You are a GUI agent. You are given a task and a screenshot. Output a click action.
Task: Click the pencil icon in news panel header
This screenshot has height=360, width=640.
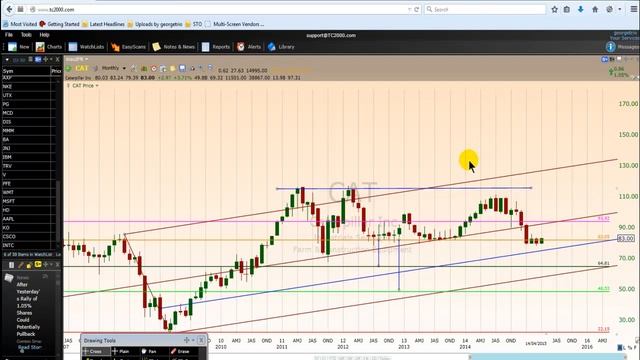pos(20,265)
